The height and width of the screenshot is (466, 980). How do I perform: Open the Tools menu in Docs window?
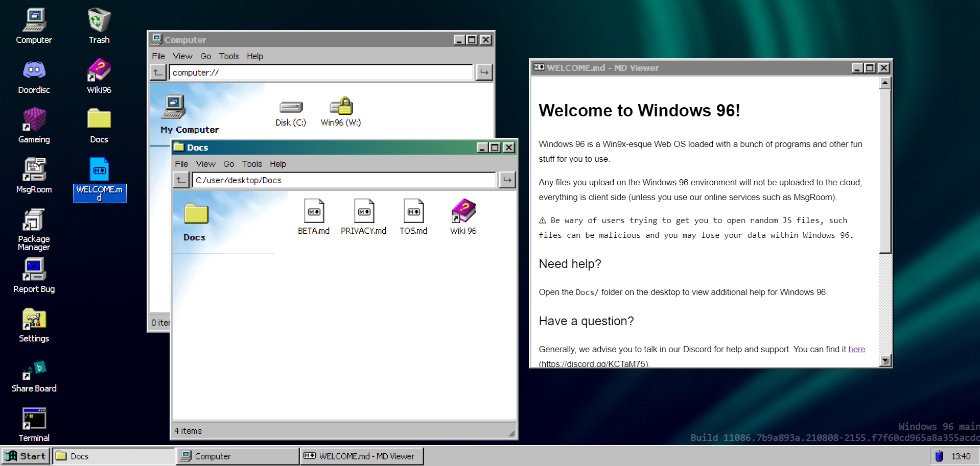[252, 164]
